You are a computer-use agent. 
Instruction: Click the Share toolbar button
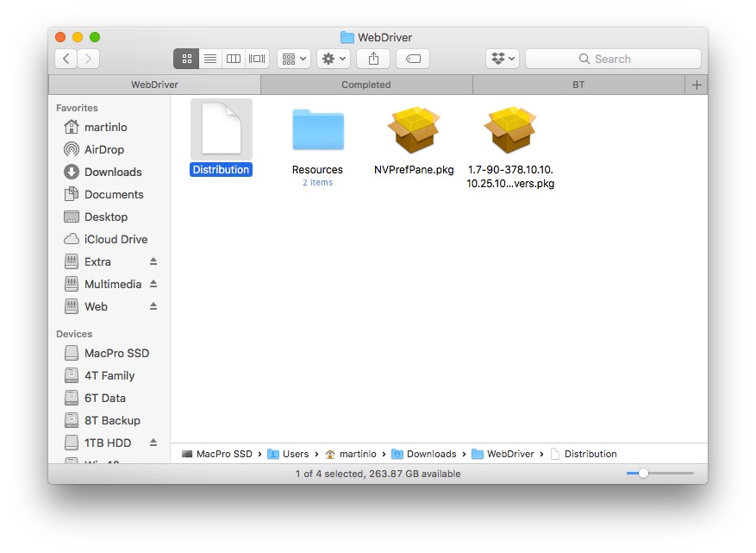(373, 59)
